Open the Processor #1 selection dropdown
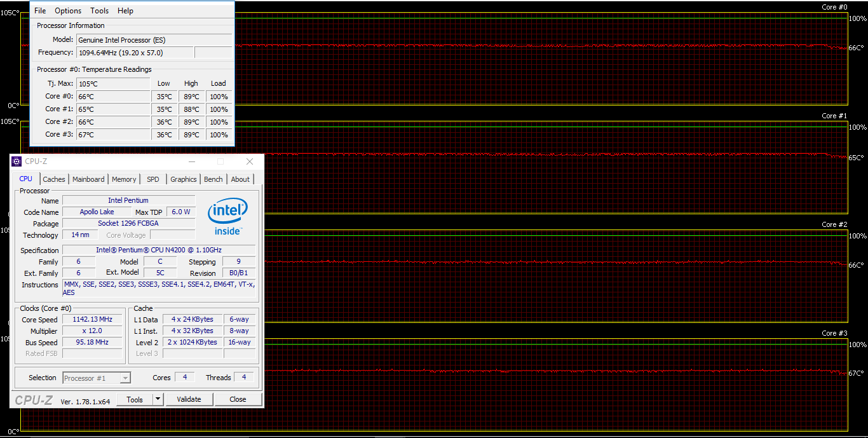 coord(97,378)
